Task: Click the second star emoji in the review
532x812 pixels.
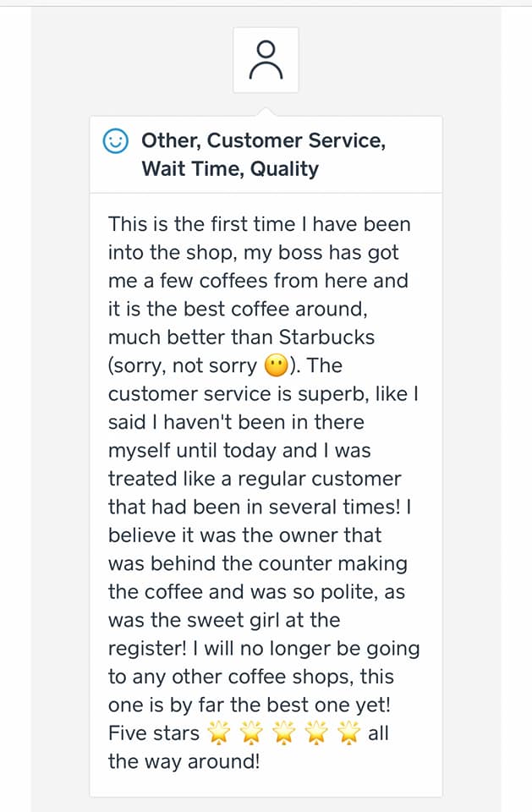Action: 251,733
